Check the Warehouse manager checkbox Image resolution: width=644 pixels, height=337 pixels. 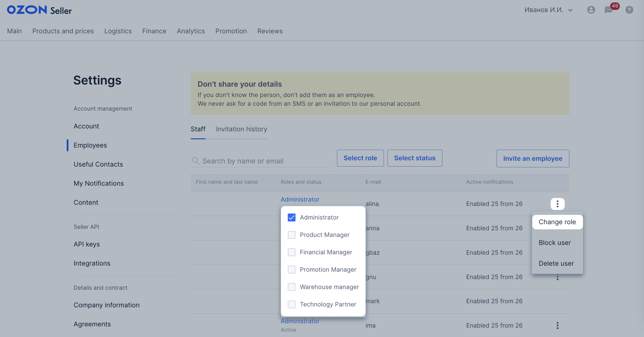pyautogui.click(x=292, y=287)
